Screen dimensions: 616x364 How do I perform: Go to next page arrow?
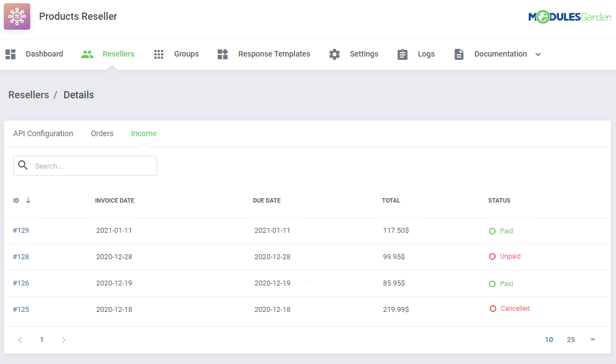[x=63, y=340]
